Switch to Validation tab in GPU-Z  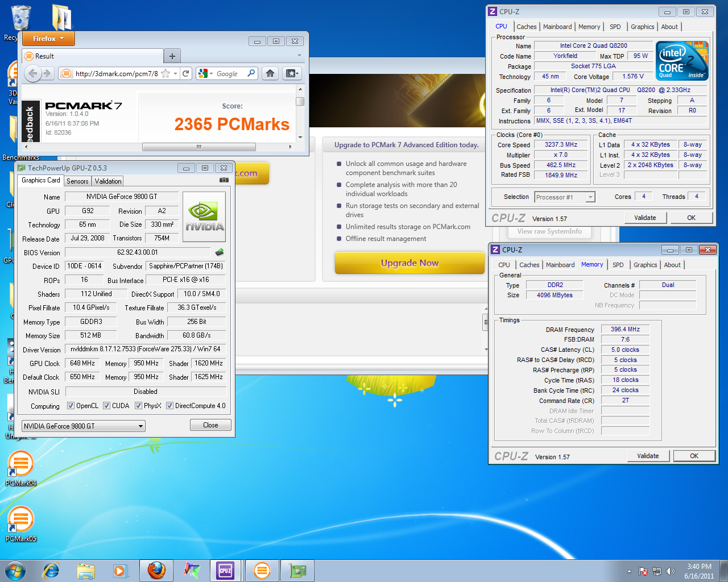coord(108,181)
